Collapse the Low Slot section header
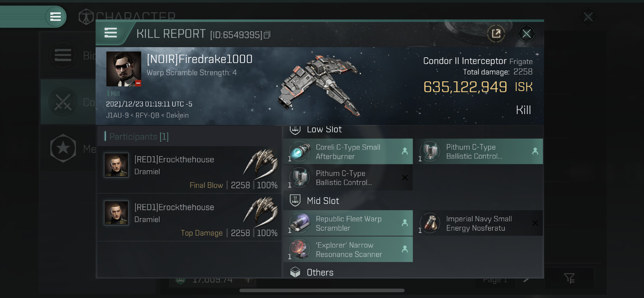The height and width of the screenshot is (298, 644). point(413,130)
